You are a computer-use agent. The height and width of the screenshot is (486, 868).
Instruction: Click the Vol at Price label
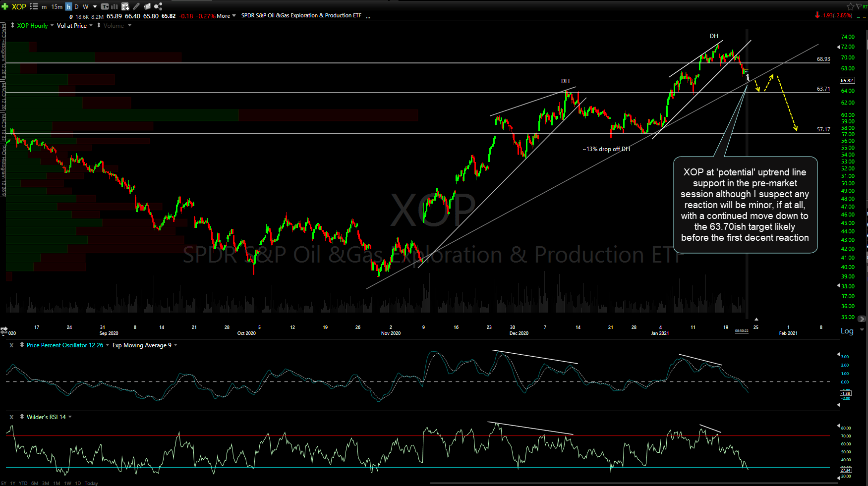[72, 25]
